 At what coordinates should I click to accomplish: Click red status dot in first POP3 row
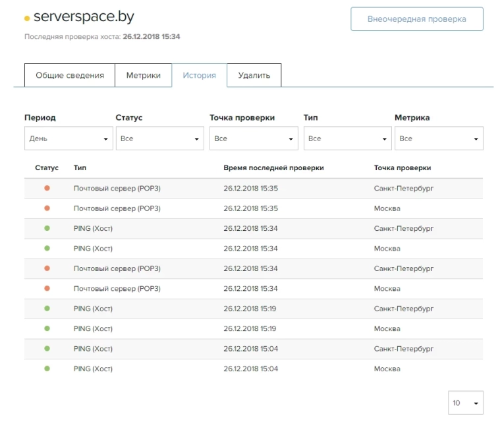[x=47, y=188]
